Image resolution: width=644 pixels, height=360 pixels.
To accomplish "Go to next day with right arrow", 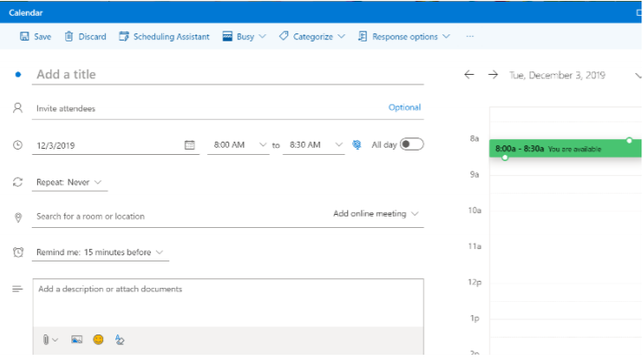I will pos(493,75).
